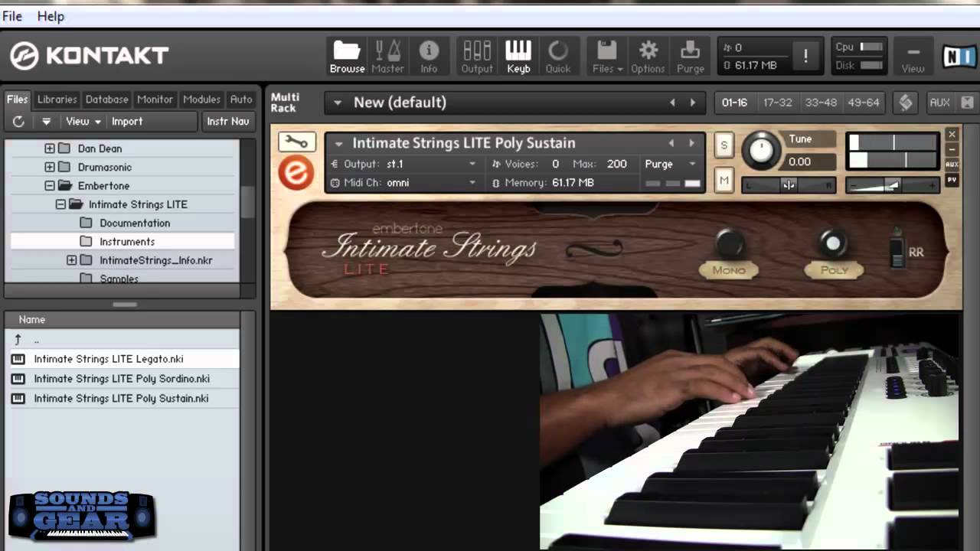This screenshot has width=980, height=551.
Task: Load next instrument preset arrow
Action: coord(691,143)
